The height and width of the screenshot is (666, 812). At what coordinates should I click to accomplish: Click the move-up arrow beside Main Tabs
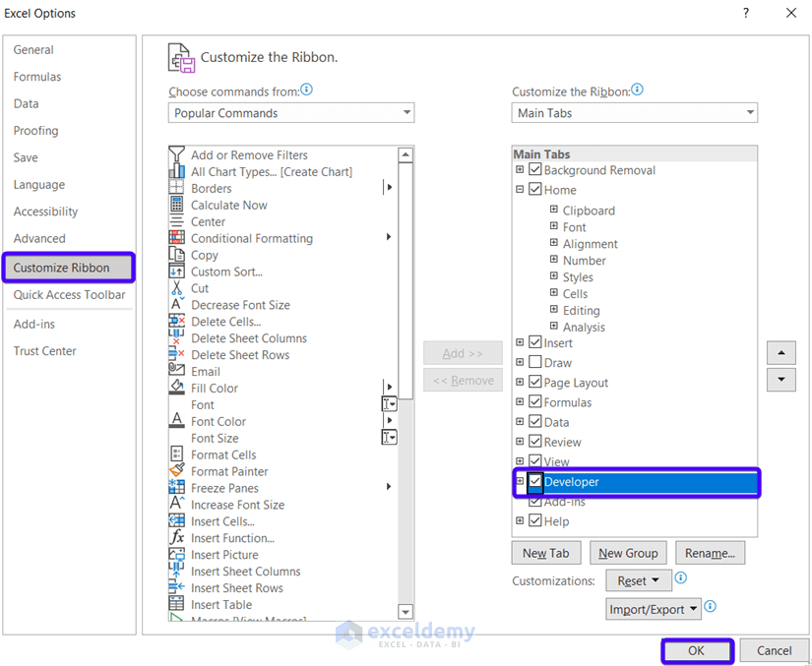coord(781,352)
